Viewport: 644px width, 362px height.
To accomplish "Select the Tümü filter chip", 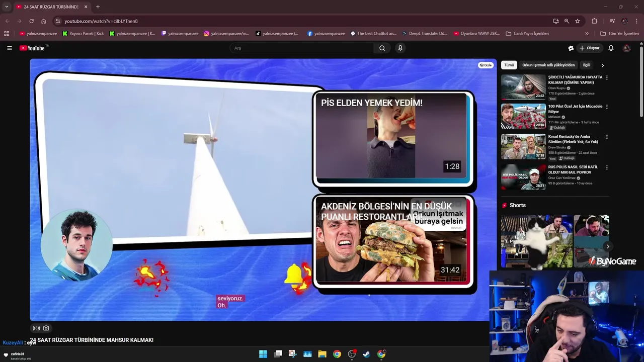I will (509, 65).
